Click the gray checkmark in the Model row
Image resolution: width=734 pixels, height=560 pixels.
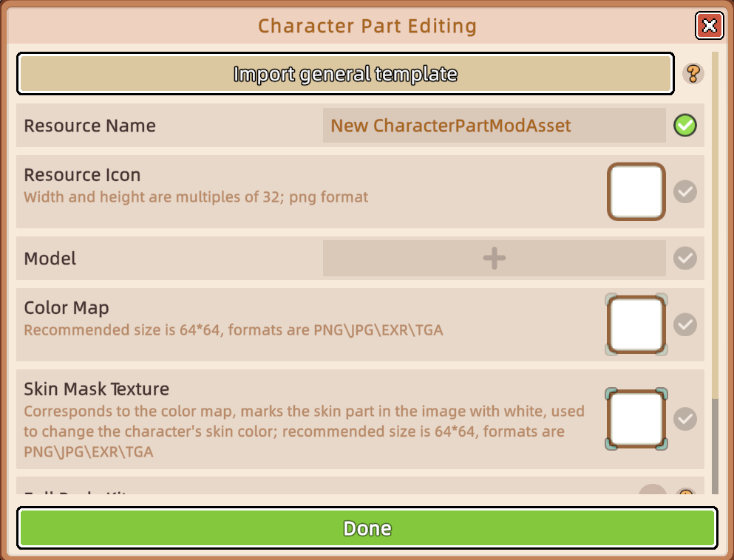[685, 259]
